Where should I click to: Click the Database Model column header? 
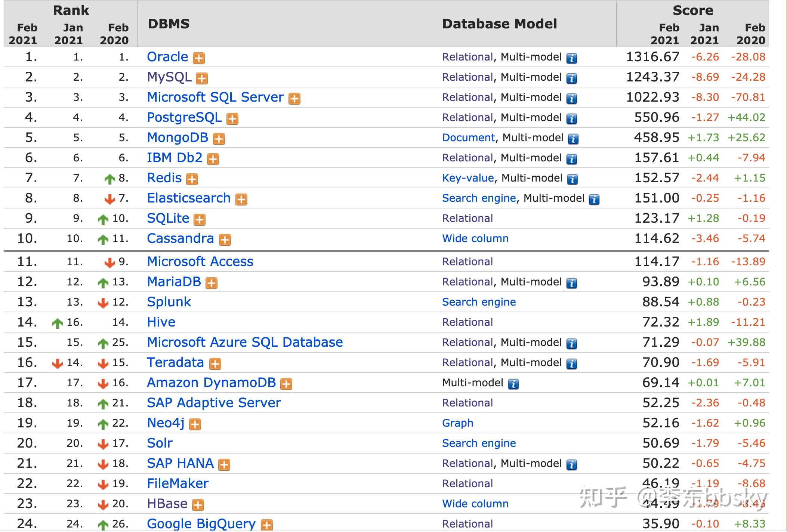tap(500, 24)
